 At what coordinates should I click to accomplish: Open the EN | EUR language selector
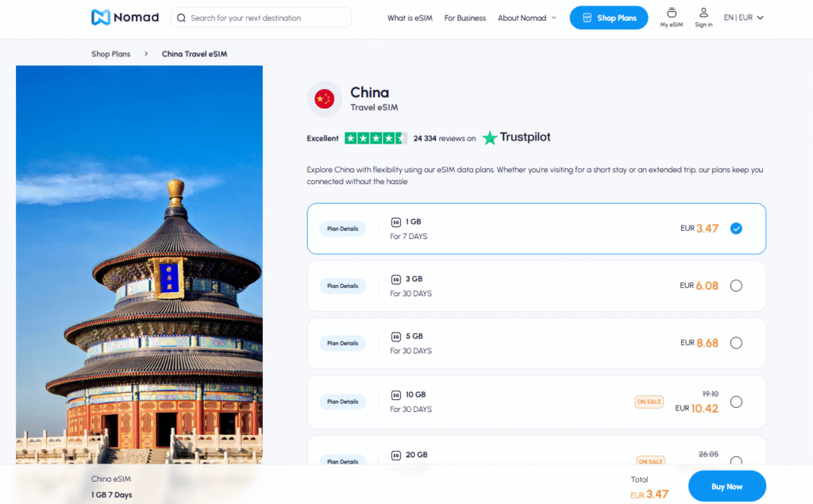pos(742,16)
